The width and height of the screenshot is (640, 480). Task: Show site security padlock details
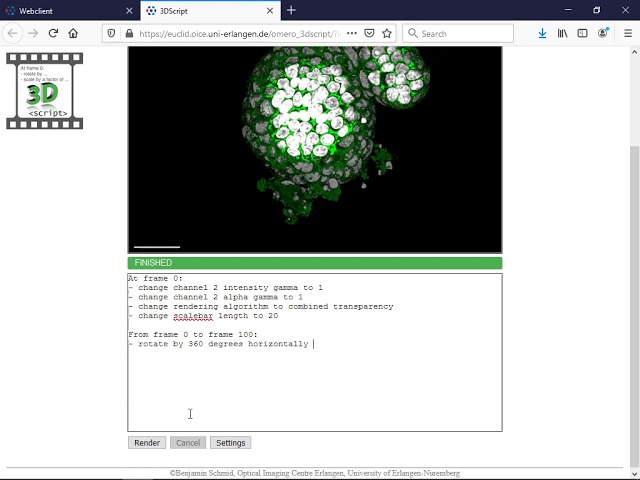tap(129, 33)
